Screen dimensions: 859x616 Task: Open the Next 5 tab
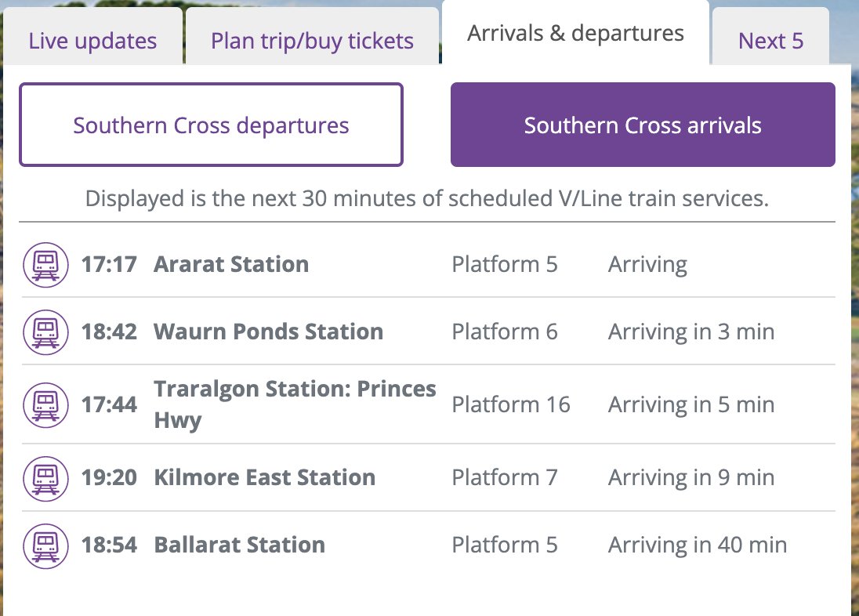pos(770,41)
